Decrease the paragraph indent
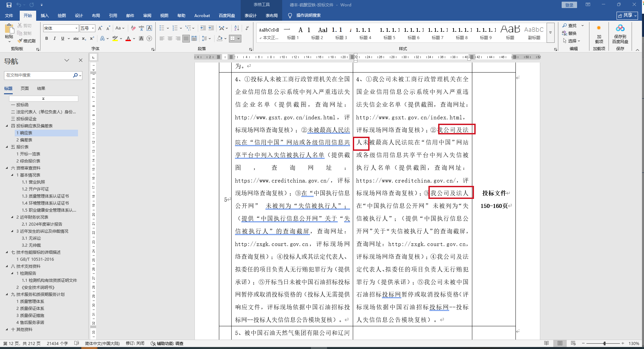This screenshot has width=644, height=349. point(203,28)
